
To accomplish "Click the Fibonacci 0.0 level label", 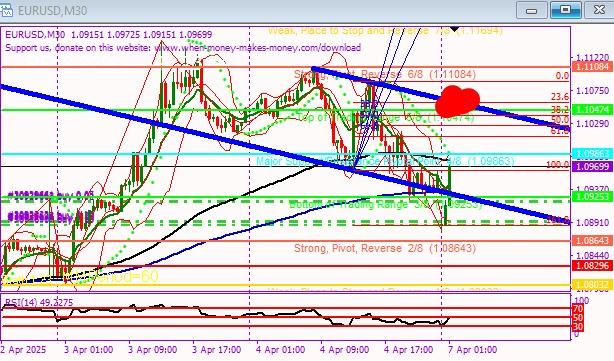I will pyautogui.click(x=562, y=76).
